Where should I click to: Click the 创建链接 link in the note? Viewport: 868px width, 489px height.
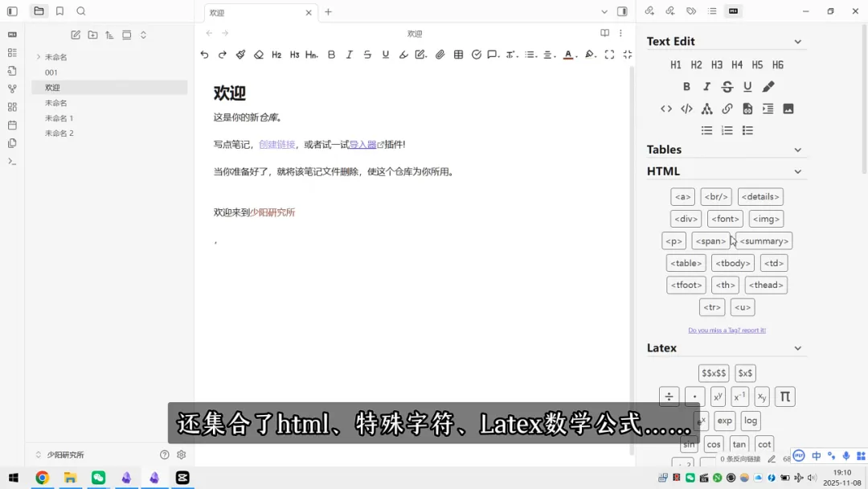[276, 144]
